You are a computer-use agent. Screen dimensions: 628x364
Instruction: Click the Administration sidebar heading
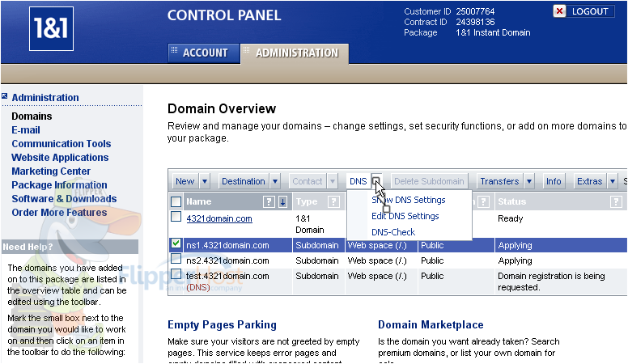(45, 97)
